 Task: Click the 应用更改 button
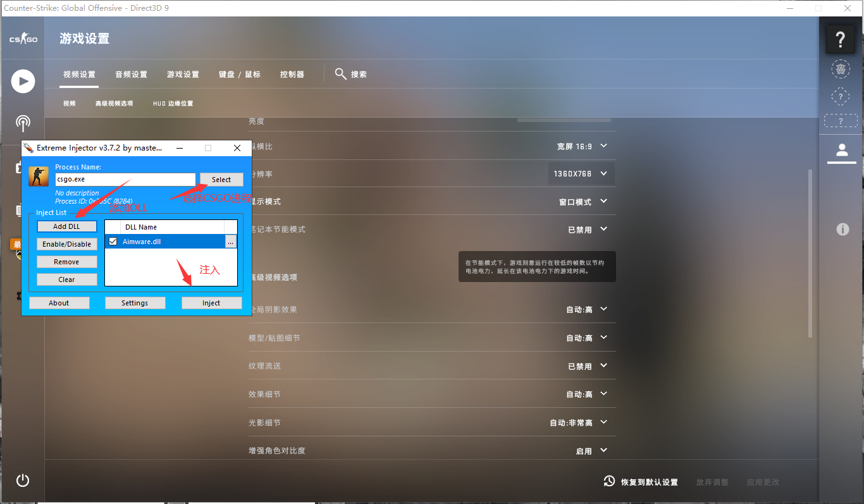point(763,482)
